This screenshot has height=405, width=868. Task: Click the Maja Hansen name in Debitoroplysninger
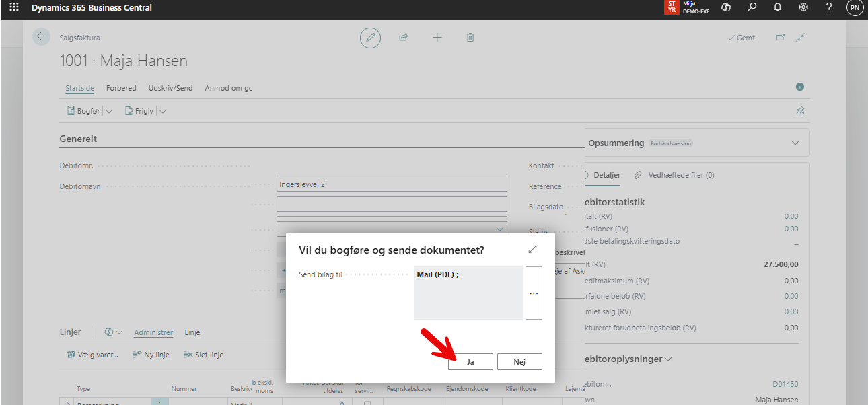point(776,400)
